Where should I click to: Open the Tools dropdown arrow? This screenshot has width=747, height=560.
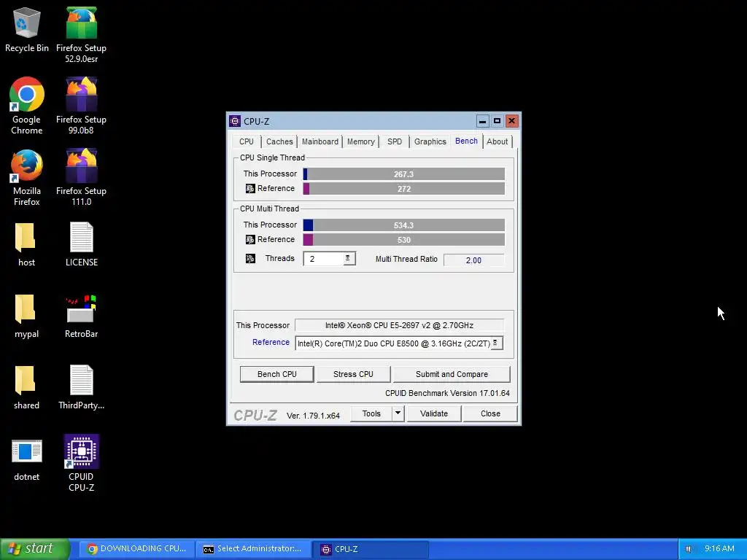398,413
